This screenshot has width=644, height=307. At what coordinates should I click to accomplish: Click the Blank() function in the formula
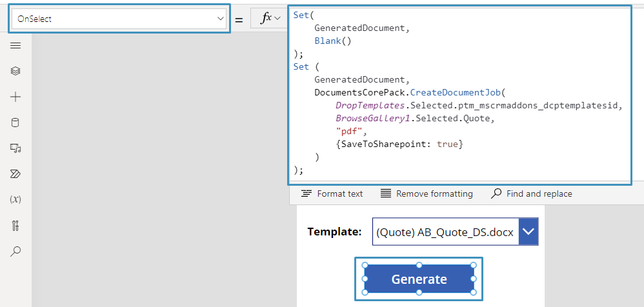point(333,41)
